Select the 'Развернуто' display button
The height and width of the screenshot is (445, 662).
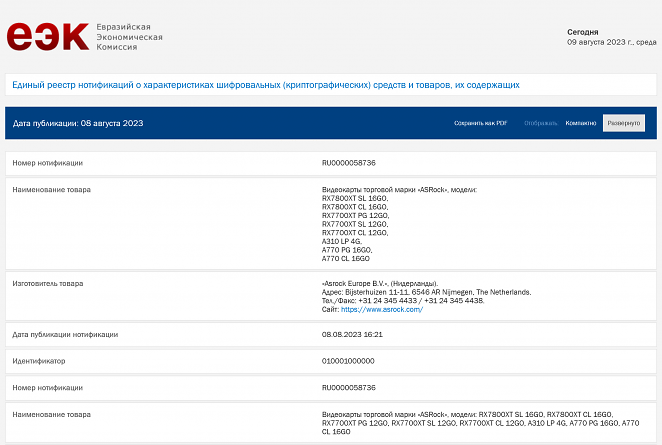pos(624,123)
